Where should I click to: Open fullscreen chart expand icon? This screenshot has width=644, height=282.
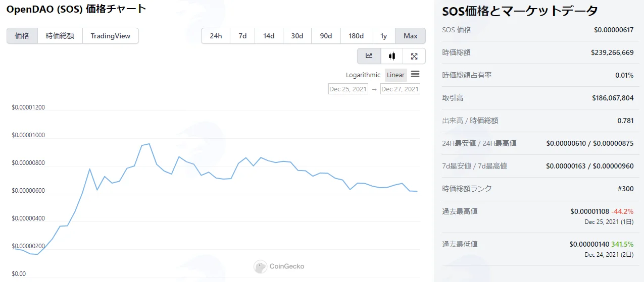(414, 56)
